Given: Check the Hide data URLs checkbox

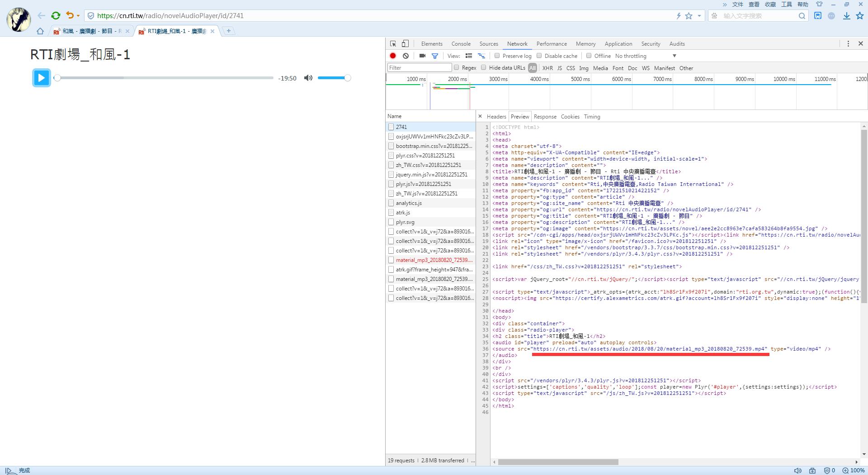Looking at the screenshot, I should pyautogui.click(x=483, y=67).
